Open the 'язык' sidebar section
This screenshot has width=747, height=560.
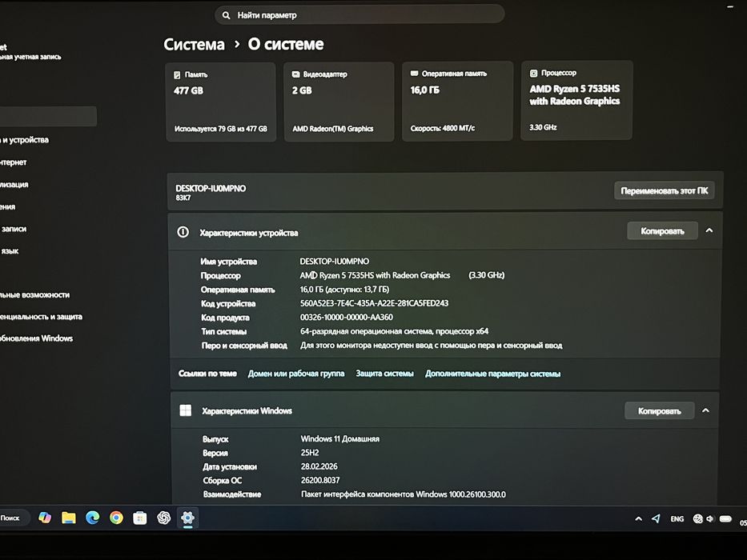click(10, 251)
